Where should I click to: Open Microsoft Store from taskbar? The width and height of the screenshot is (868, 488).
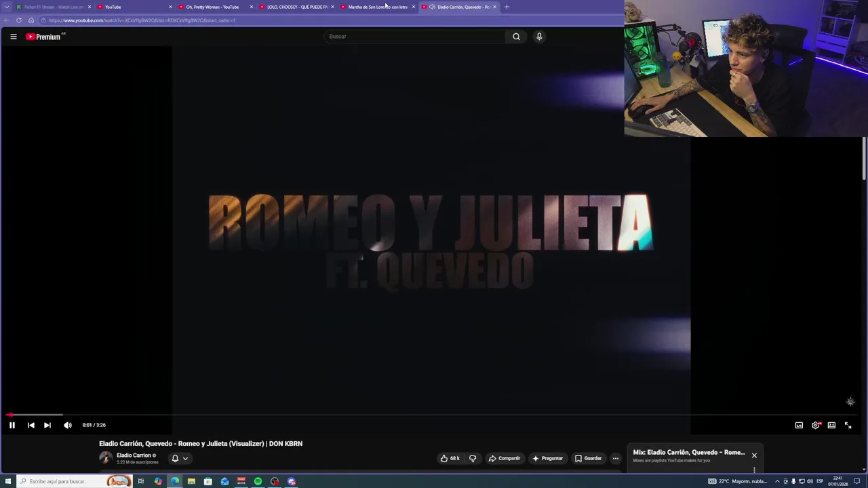pyautogui.click(x=208, y=481)
